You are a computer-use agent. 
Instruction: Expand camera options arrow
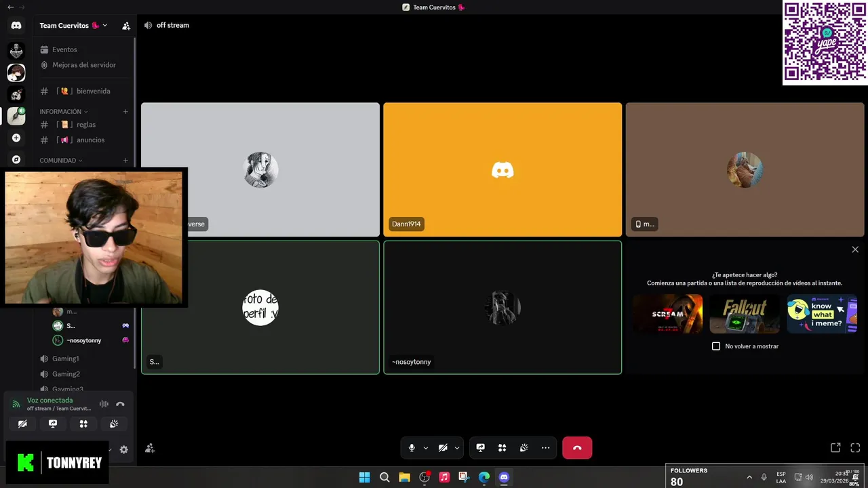457,448
